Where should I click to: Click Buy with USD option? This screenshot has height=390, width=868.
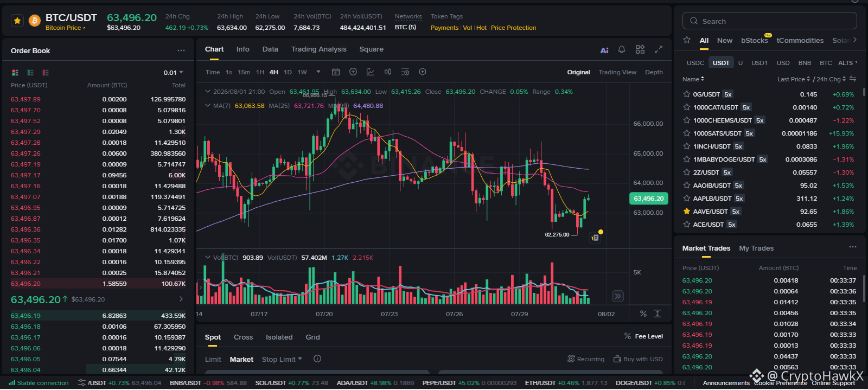[x=638, y=359]
